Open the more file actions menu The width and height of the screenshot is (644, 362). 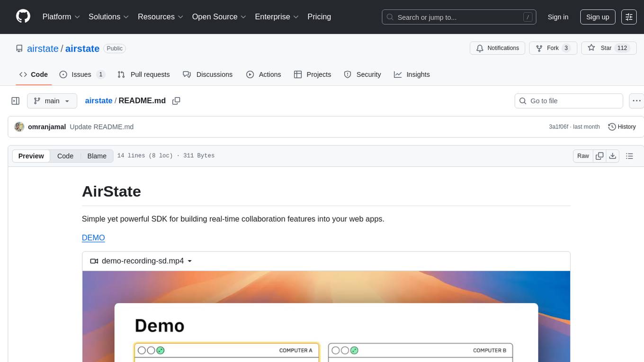click(x=636, y=101)
